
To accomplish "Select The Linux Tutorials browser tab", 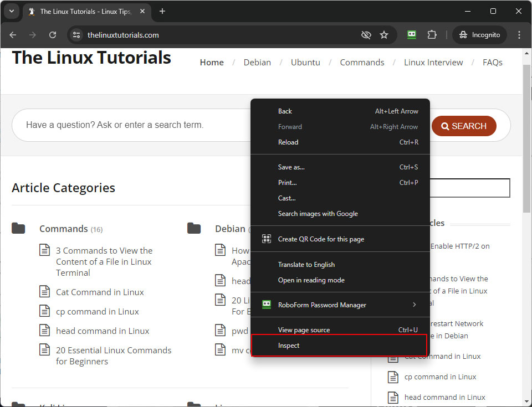I will pyautogui.click(x=86, y=12).
